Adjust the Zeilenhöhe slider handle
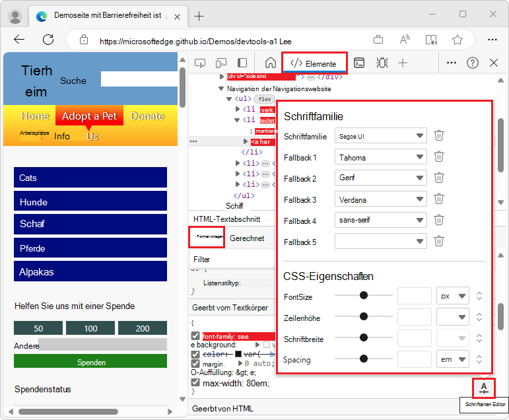509x420 pixels. tap(364, 316)
